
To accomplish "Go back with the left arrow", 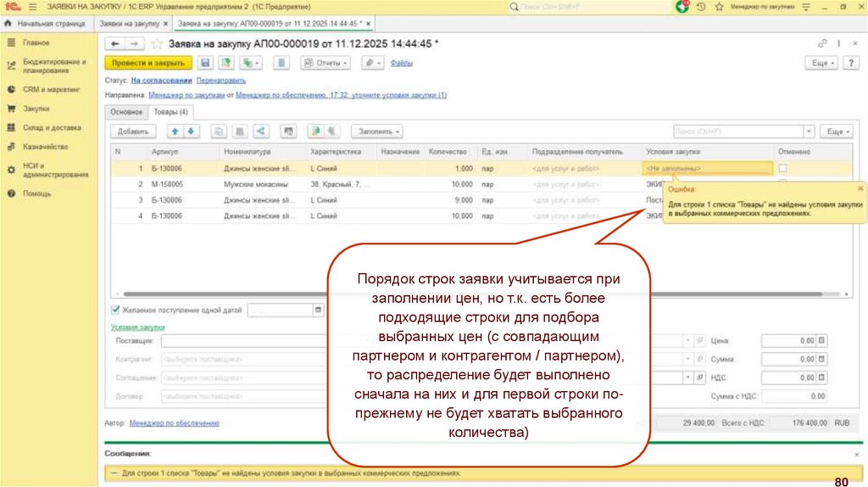I will (x=114, y=44).
